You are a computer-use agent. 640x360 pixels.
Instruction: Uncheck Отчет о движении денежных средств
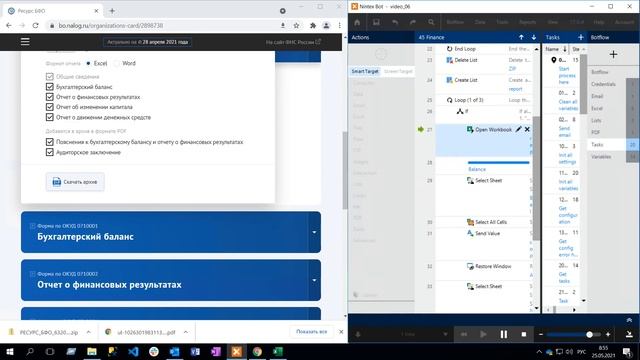click(x=50, y=117)
